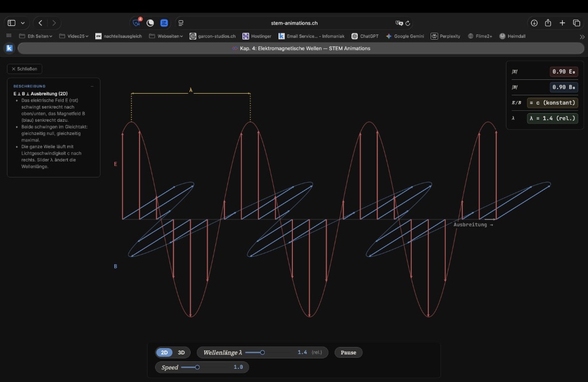This screenshot has width=588, height=382.
Task: Select the Kap. 4 Elektromagnetische Wellen tab
Action: (x=301, y=48)
